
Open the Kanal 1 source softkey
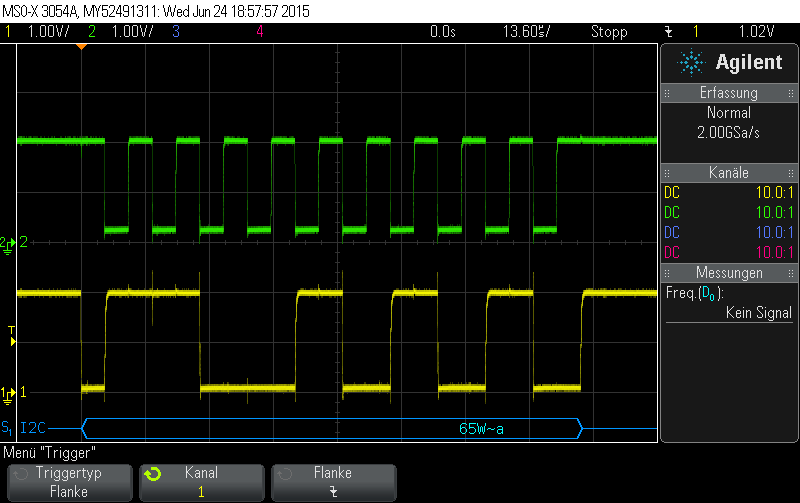click(x=202, y=483)
